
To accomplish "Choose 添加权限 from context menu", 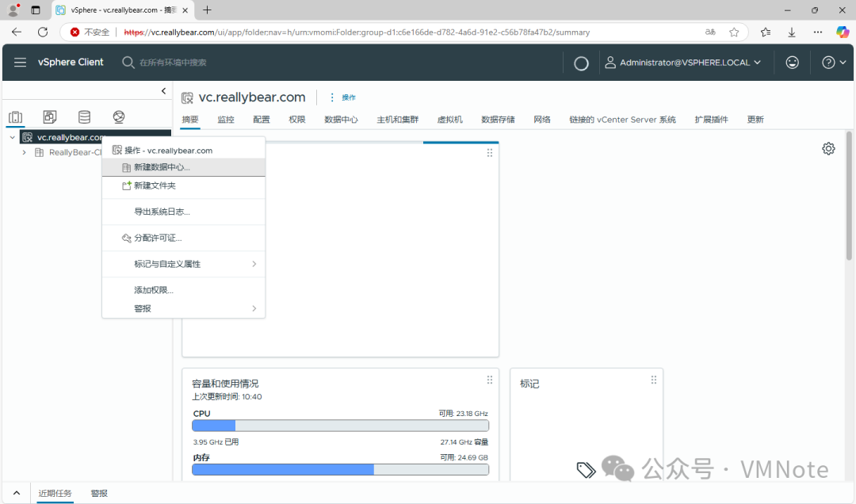I will (183, 290).
